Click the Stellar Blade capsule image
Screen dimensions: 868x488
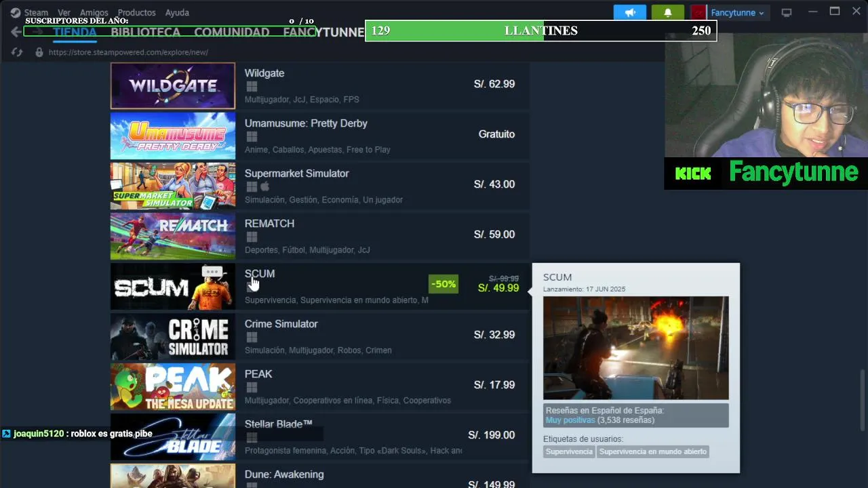pos(173,436)
